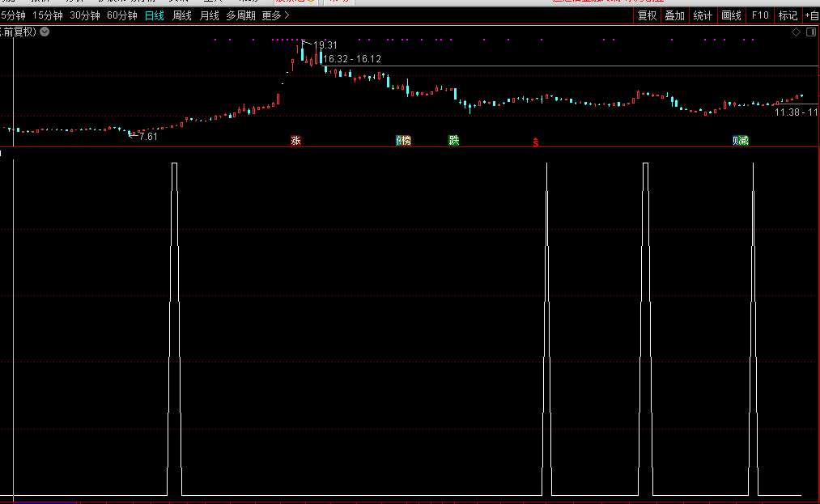Viewport: 820px width, 504px height.
Task: Click the 19.31 peak price label
Action: coord(325,45)
